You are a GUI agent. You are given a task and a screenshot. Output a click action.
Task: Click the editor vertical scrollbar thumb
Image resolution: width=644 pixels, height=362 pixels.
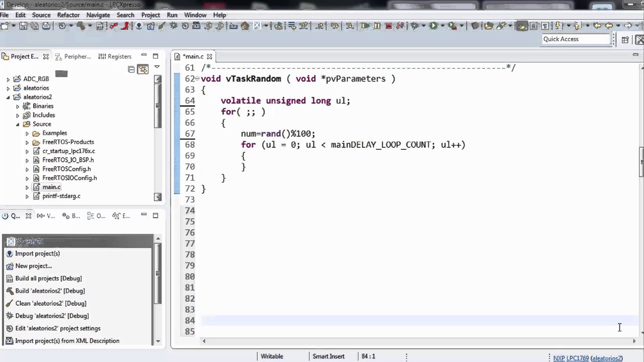click(641, 162)
